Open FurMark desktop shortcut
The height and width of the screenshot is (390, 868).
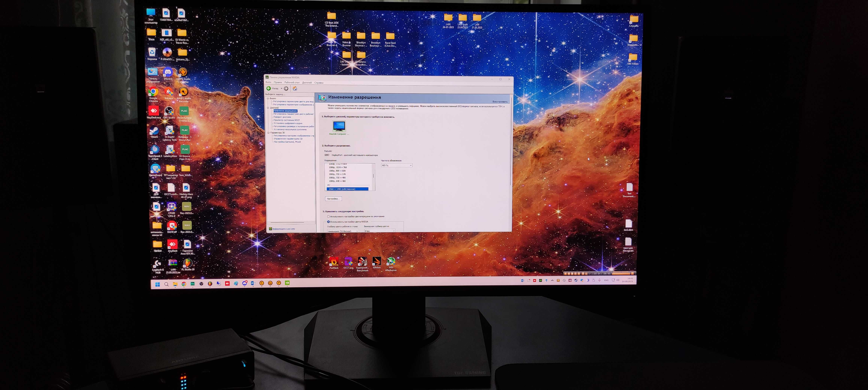(x=334, y=263)
